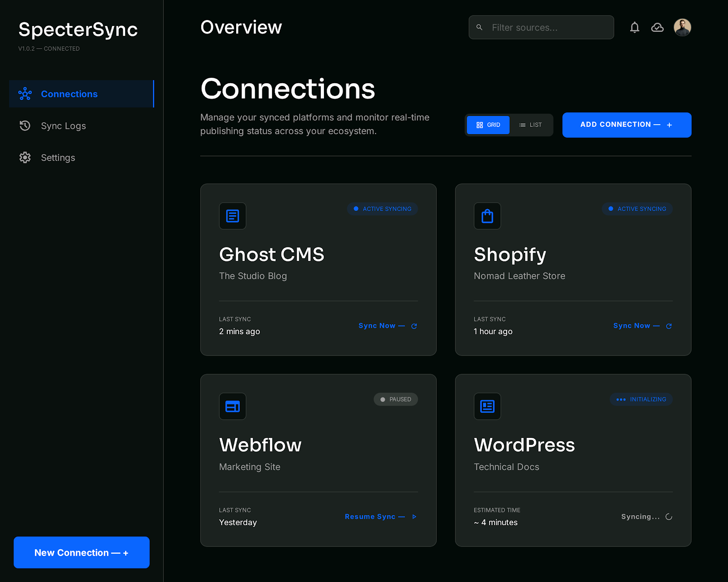This screenshot has width=728, height=582.
Task: Click the spinner icon on WordPress card
Action: (669, 517)
